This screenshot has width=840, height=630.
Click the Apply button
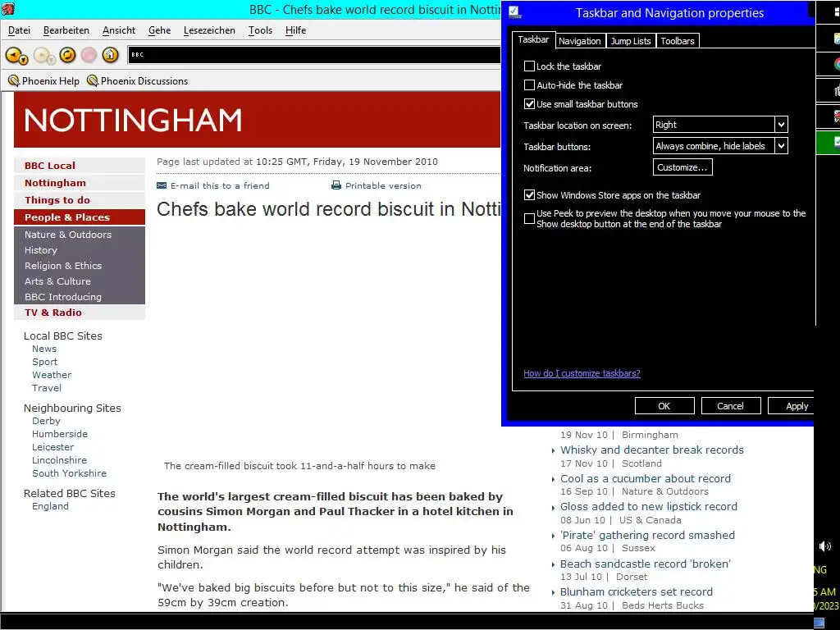pos(792,405)
